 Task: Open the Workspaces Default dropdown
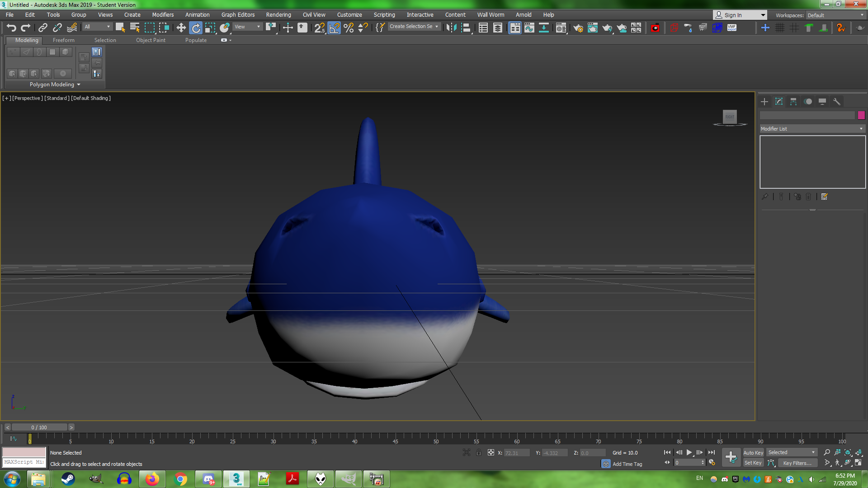pos(835,15)
